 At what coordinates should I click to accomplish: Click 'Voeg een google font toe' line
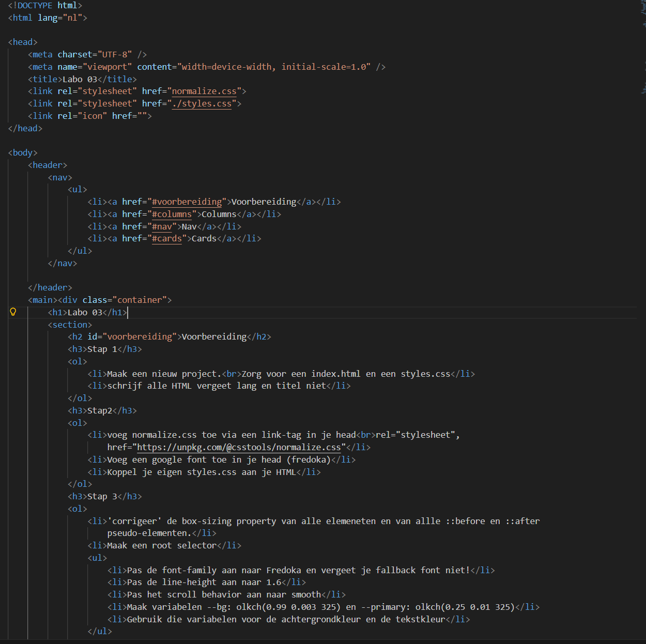click(222, 460)
